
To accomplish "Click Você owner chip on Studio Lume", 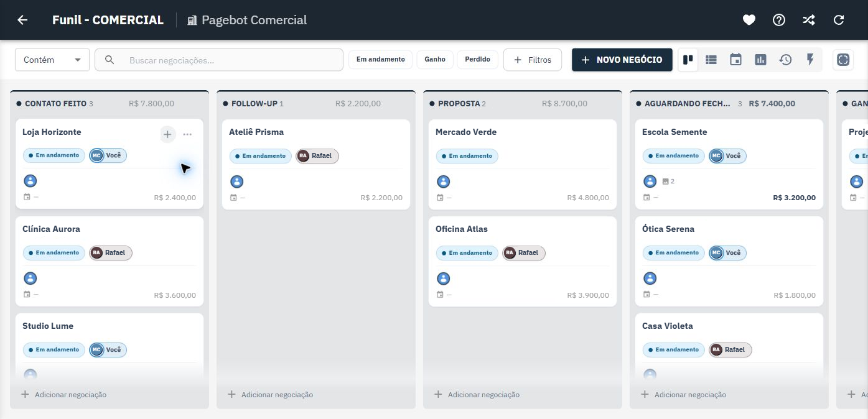I will pos(108,350).
